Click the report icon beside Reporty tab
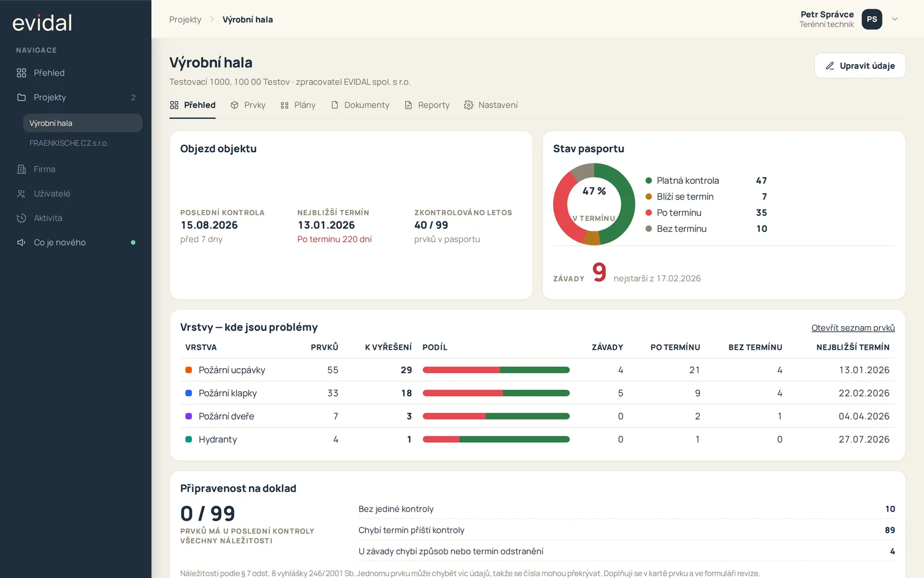Image resolution: width=924 pixels, height=578 pixels. click(408, 105)
